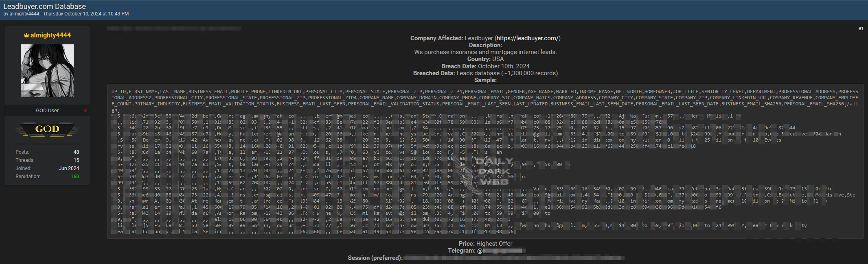Click the Breach Date: October 10th, 2024 line
The image size is (868, 264).
[x=485, y=66]
